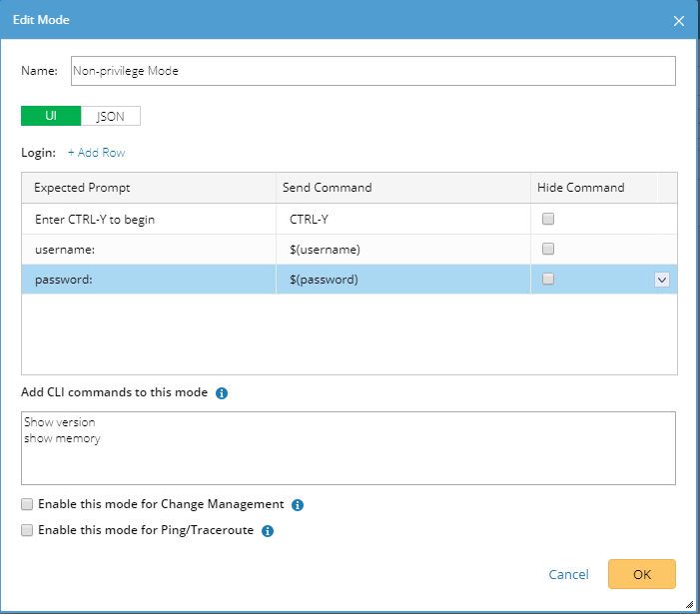Click info icon next to Ping/Traceroute
The image size is (700, 614).
click(267, 531)
